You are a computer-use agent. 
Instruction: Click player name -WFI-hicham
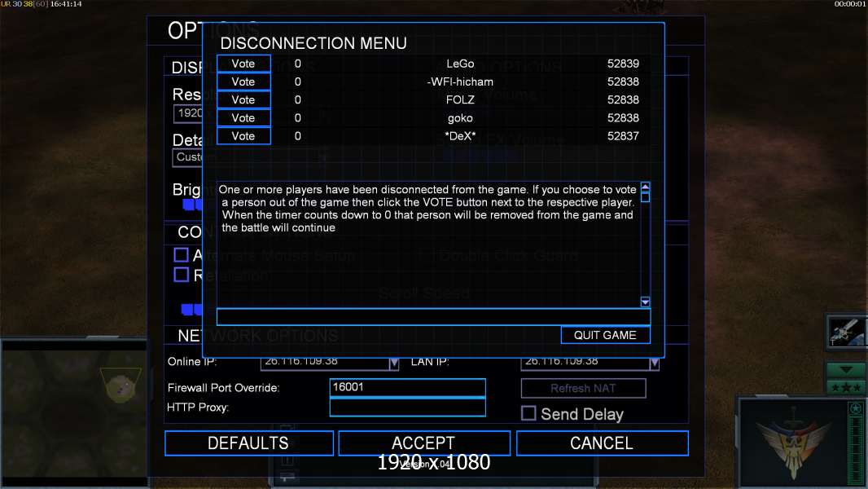[460, 82]
